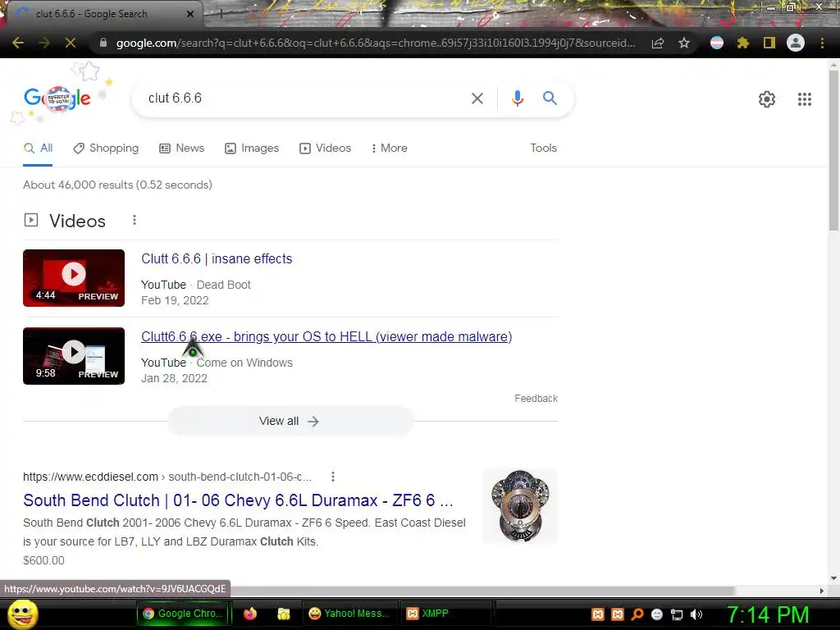Play the 4:44 video preview thumbnail
Screen dimensions: 840x630
point(74,278)
